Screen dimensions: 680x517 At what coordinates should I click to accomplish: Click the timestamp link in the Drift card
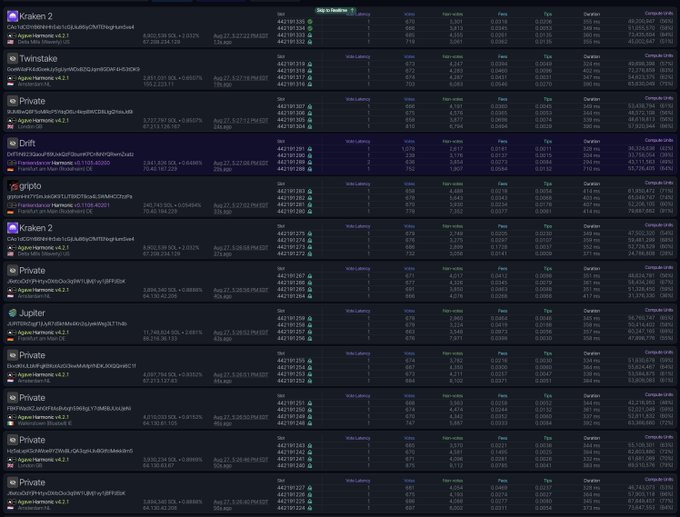(241, 163)
